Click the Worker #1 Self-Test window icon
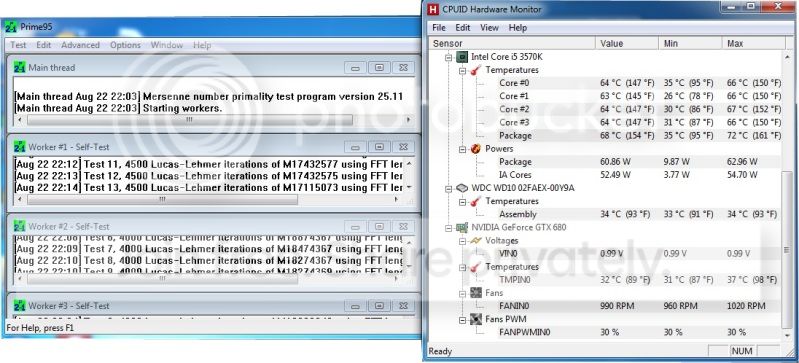The width and height of the screenshot is (799, 363). pyautogui.click(x=19, y=147)
